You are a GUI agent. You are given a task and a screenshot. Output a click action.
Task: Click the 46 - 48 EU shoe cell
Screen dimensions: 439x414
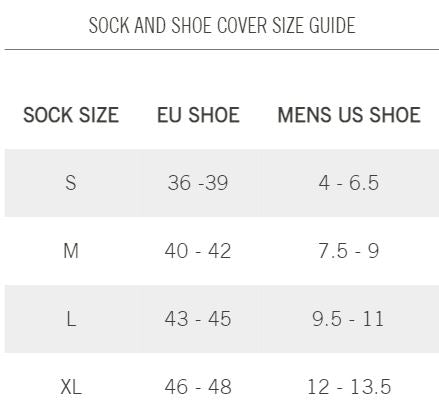[x=198, y=387]
